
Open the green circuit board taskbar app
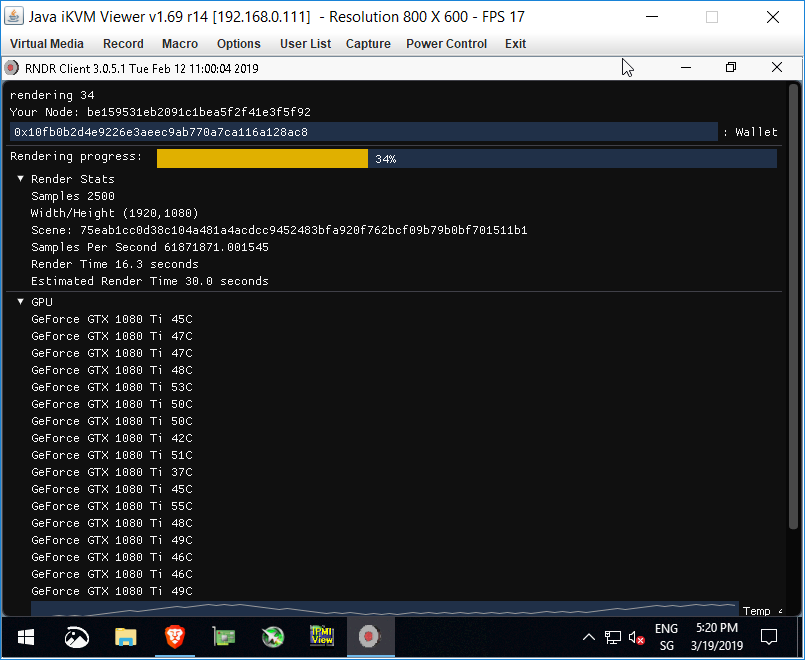(x=224, y=637)
